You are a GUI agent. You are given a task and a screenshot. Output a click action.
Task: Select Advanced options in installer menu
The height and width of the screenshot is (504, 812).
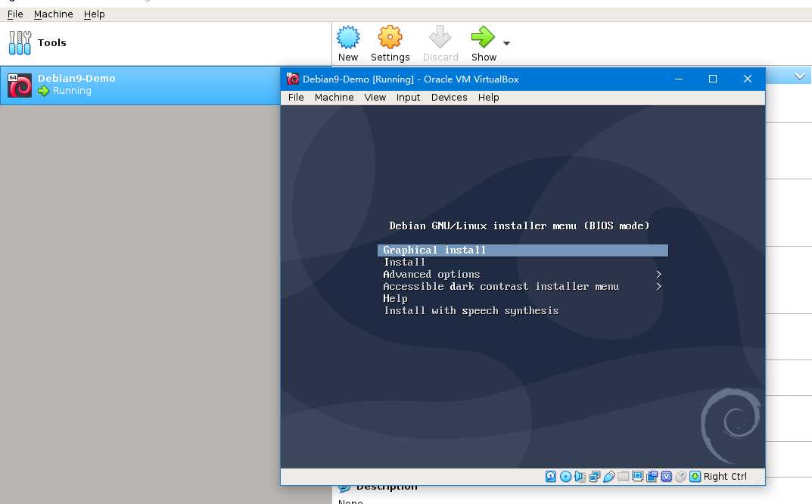point(431,275)
